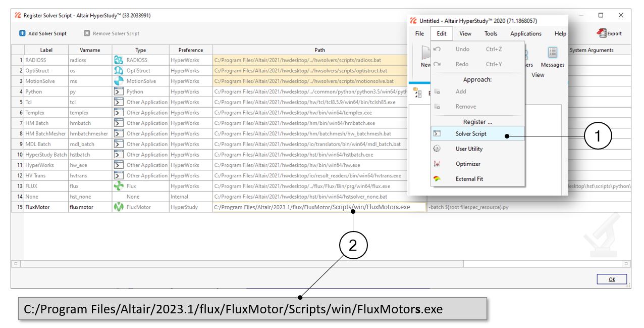This screenshot has width=644, height=328.
Task: Click the Add Solver Script plus icon
Action: point(22,33)
